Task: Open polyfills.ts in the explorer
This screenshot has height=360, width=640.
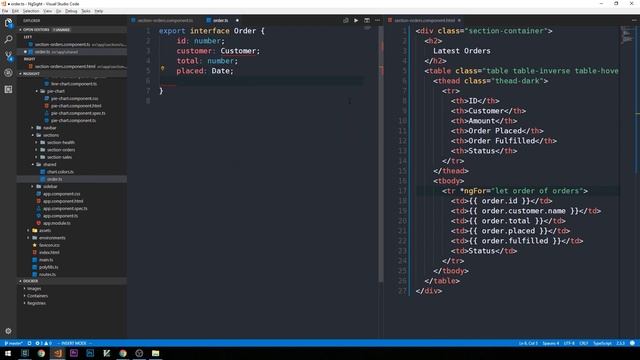Action: (x=49, y=267)
